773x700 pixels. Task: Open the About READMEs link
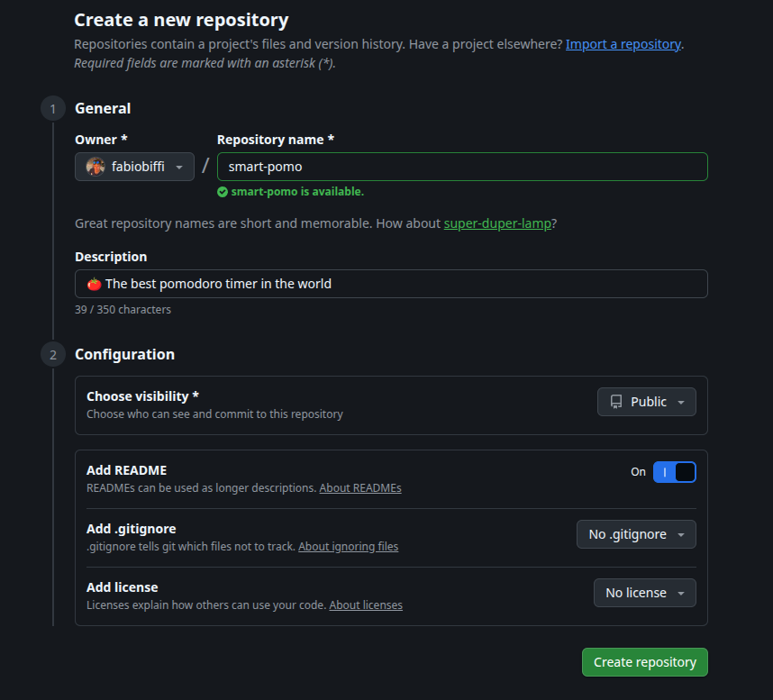coord(360,488)
